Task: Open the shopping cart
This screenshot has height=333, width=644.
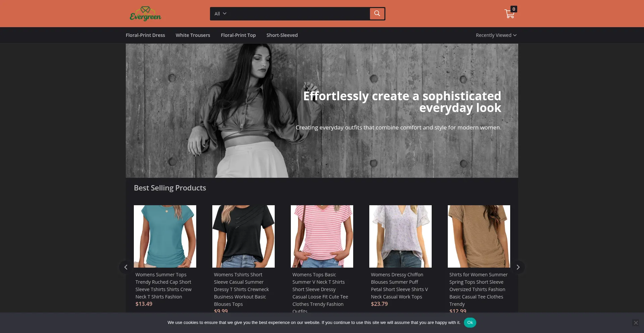Action: [509, 14]
